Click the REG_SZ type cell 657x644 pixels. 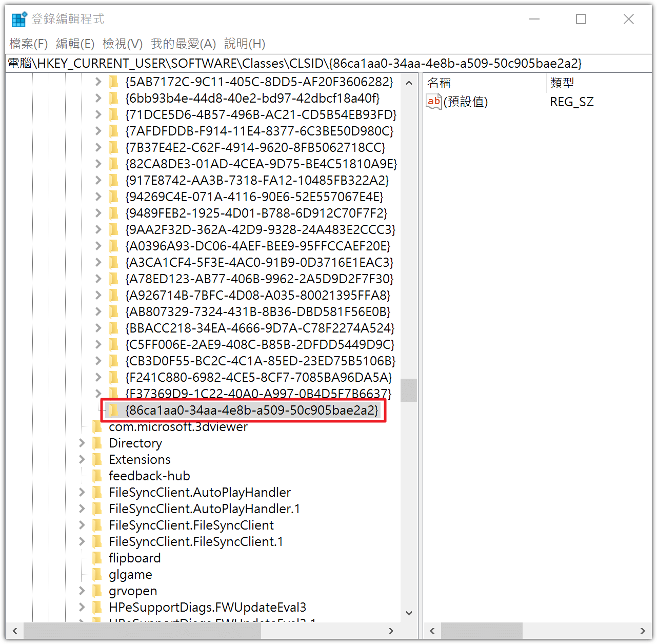coord(572,102)
